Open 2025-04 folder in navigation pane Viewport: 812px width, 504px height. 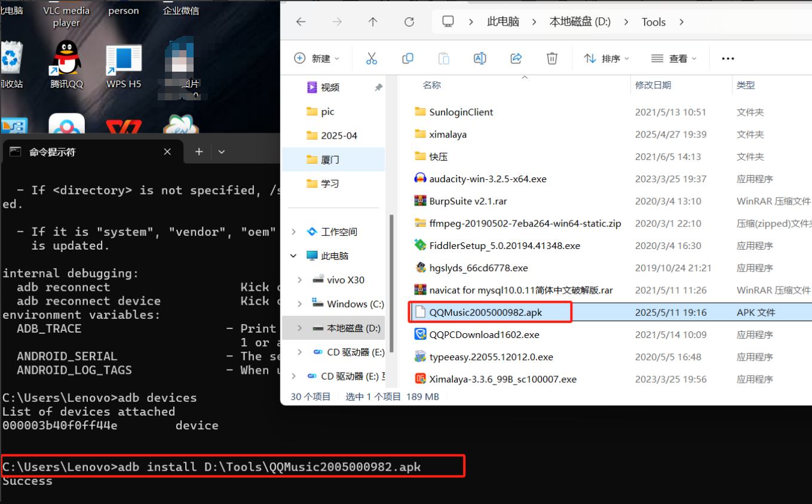(x=339, y=136)
